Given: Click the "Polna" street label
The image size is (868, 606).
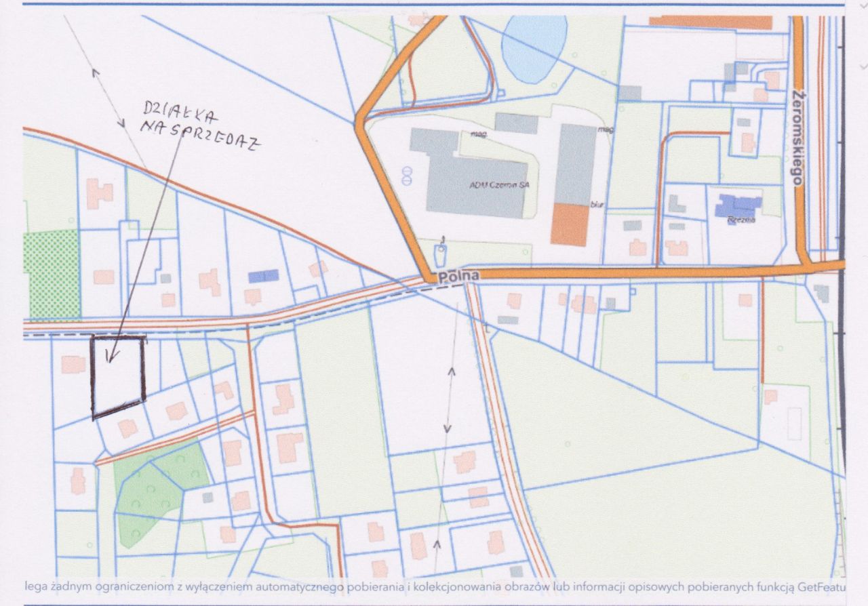Looking at the screenshot, I should (x=458, y=276).
